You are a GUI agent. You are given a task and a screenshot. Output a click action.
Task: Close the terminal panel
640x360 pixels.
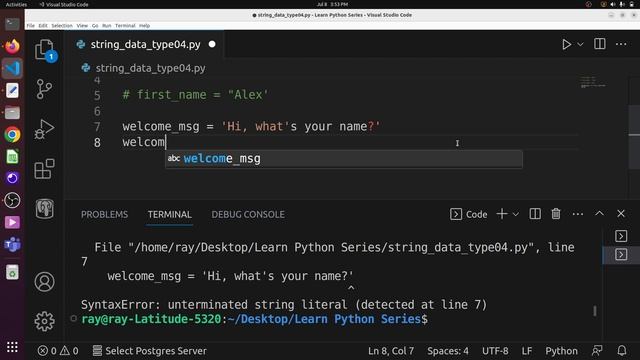(621, 213)
